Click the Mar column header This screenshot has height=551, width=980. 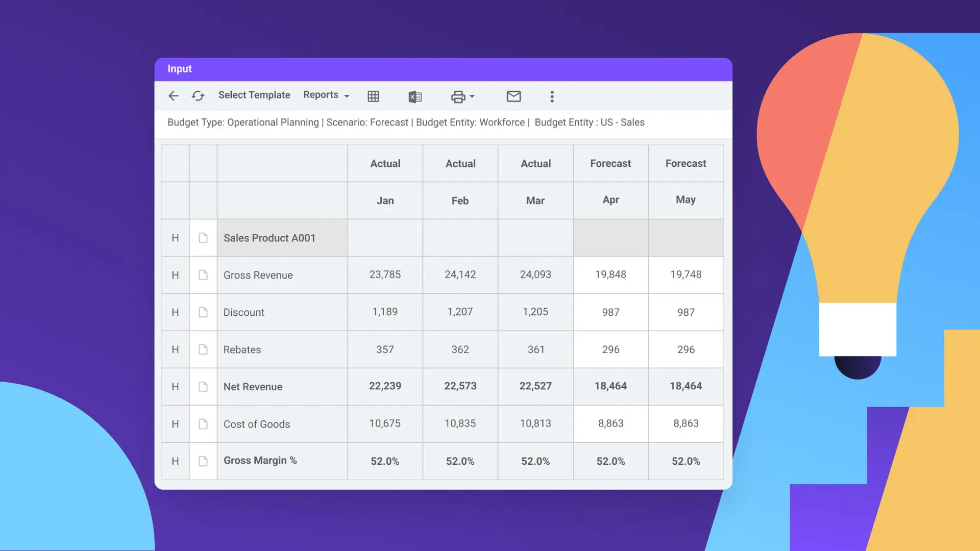click(535, 201)
